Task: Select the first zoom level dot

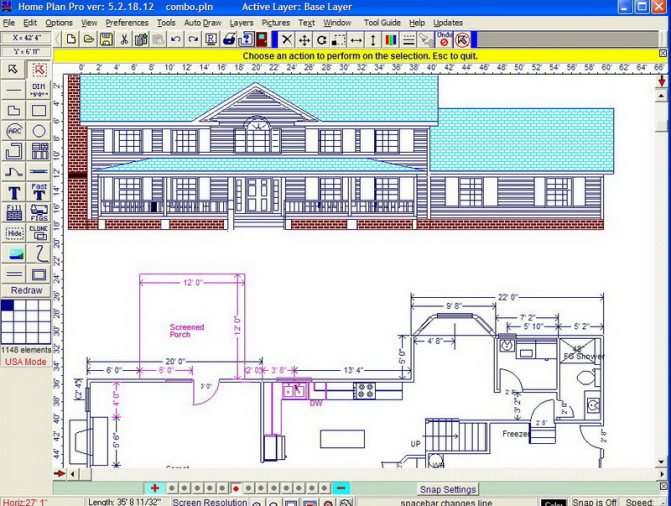Action: pos(172,488)
